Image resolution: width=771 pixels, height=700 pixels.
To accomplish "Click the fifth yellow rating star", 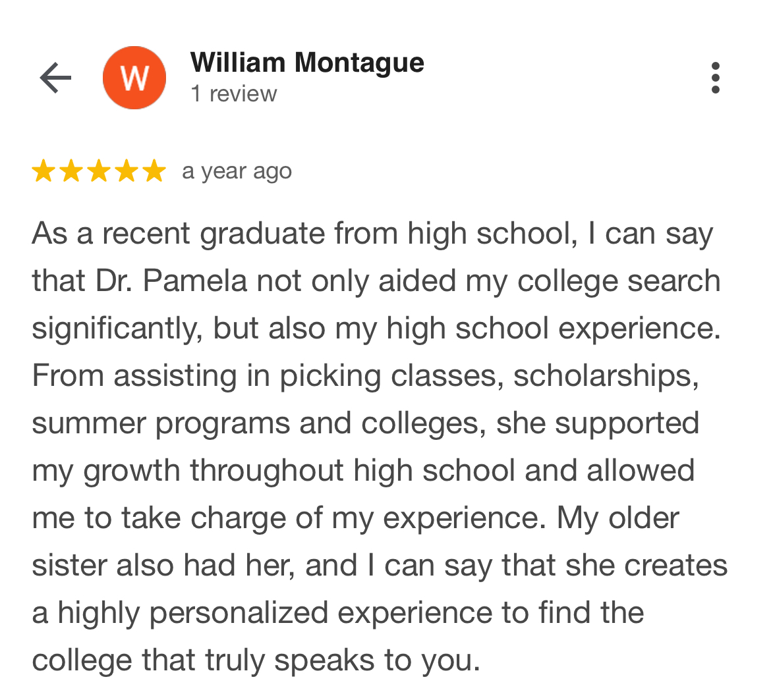I will 154,171.
